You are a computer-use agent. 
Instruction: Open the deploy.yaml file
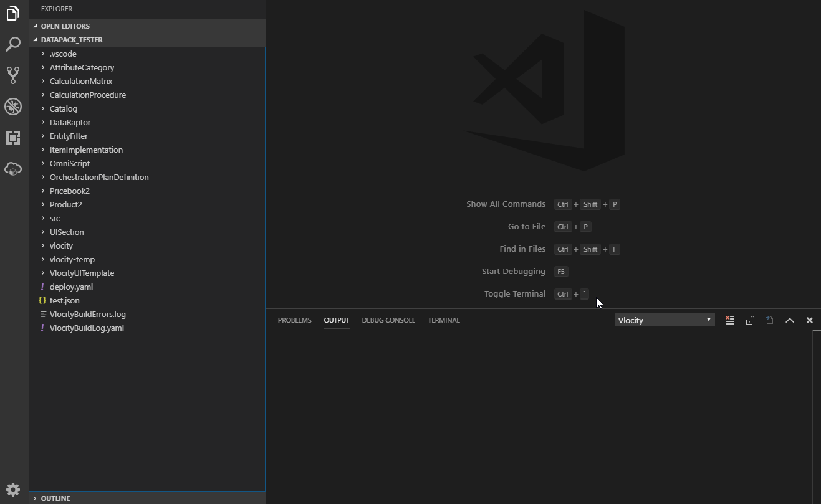147,287
